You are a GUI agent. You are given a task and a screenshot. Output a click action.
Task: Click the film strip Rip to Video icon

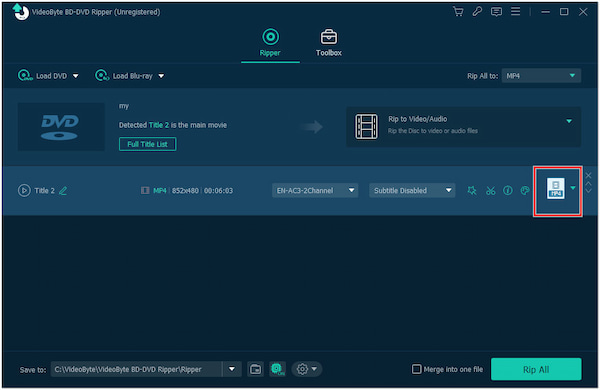366,126
